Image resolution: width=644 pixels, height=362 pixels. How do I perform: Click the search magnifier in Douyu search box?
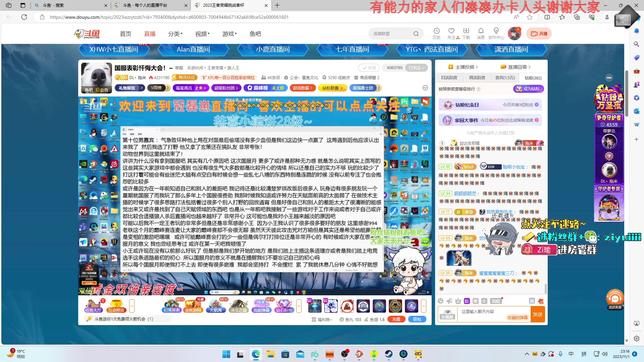[416, 34]
